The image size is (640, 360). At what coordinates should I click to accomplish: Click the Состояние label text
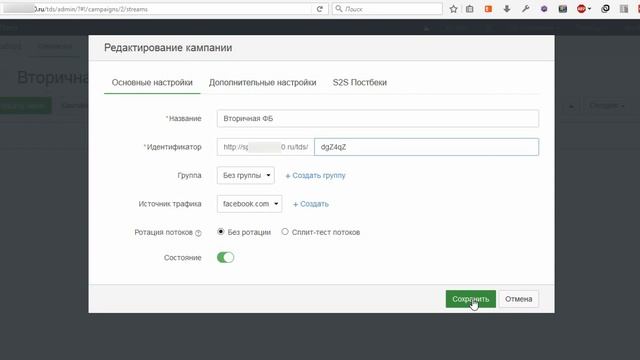click(182, 258)
